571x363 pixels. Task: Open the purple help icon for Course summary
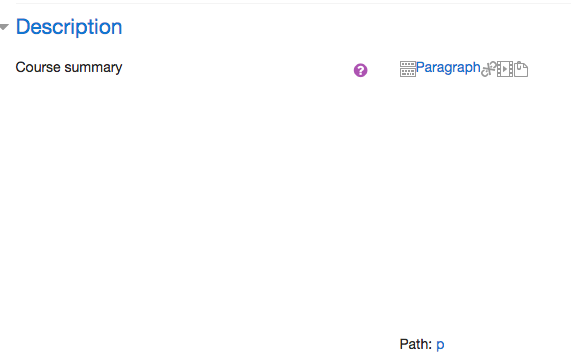pos(361,70)
